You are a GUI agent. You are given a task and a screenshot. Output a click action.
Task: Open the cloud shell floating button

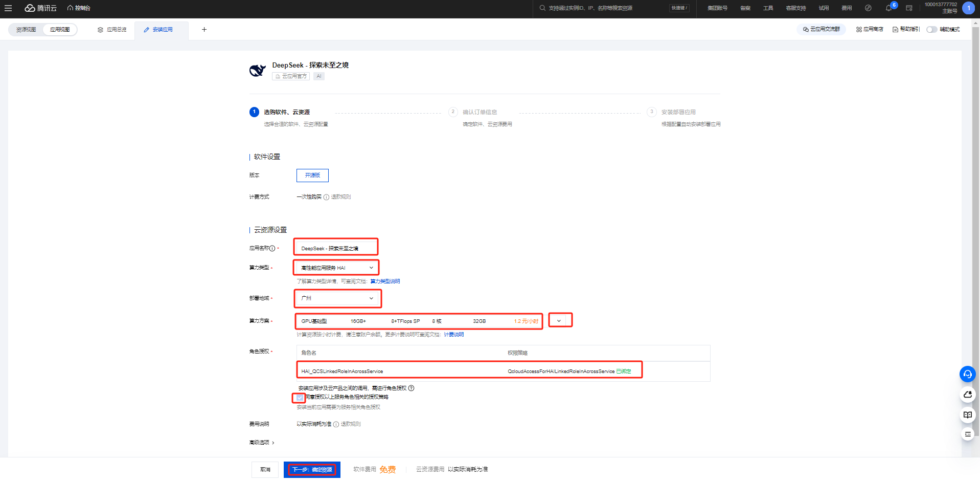click(967, 395)
